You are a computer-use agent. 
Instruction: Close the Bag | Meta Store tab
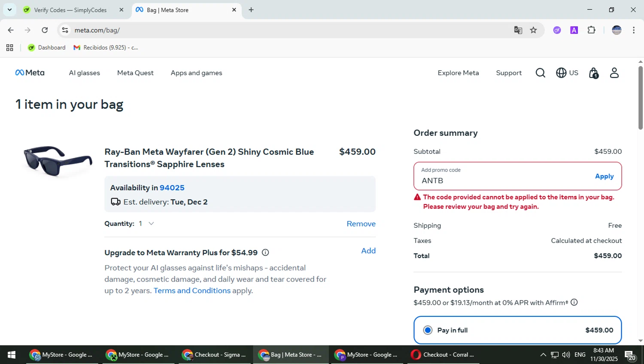click(x=234, y=10)
